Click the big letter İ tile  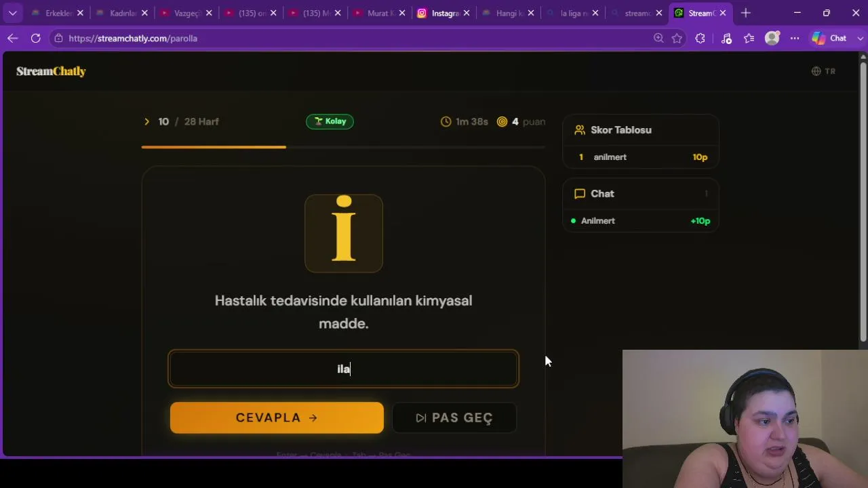[344, 234]
